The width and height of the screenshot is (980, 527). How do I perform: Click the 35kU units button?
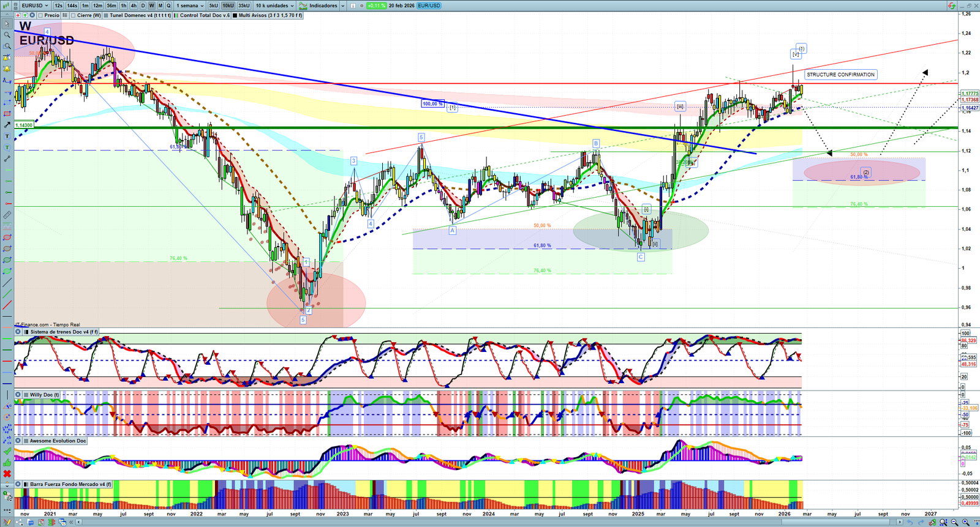coord(244,6)
